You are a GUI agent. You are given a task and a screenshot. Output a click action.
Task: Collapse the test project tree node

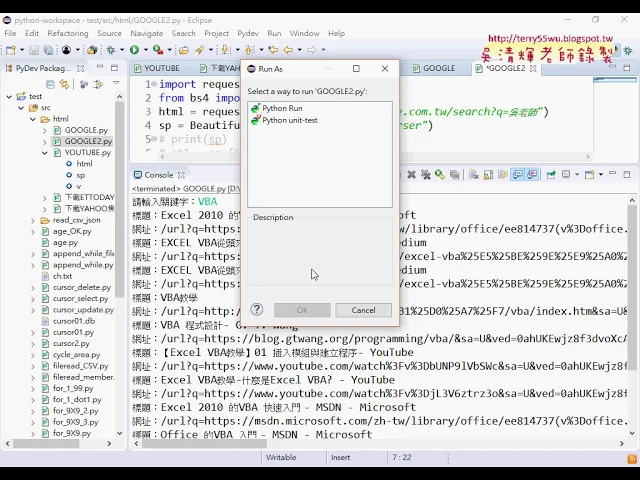point(9,97)
